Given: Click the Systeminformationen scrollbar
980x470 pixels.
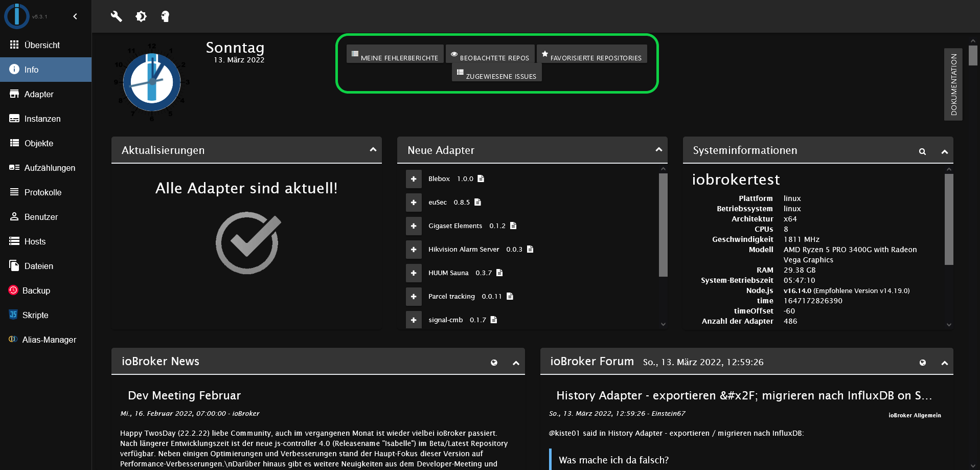Looking at the screenshot, I should 949,219.
